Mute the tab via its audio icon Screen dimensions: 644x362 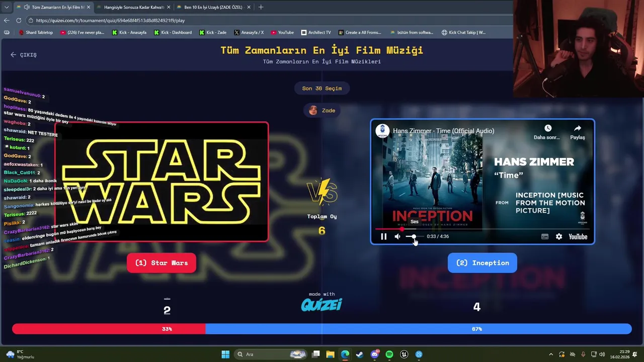pos(26,7)
